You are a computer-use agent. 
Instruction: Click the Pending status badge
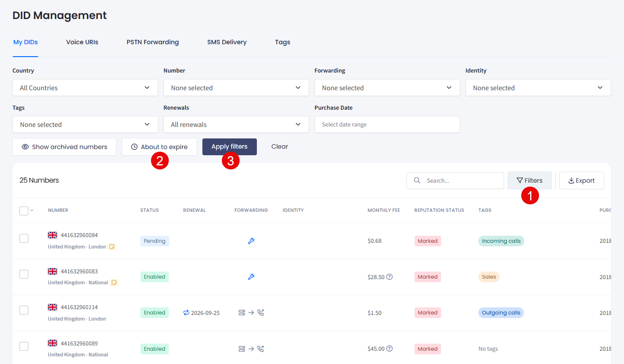155,241
